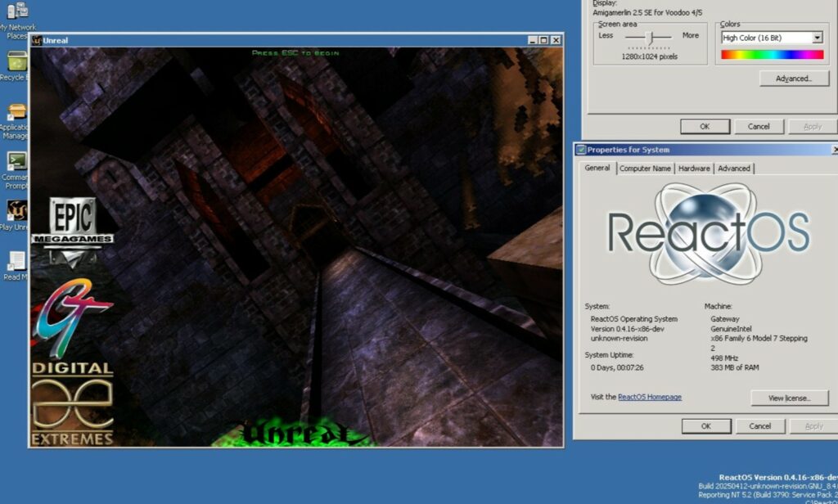Click the 'Gateway' machine name text
The image size is (838, 504).
725,319
